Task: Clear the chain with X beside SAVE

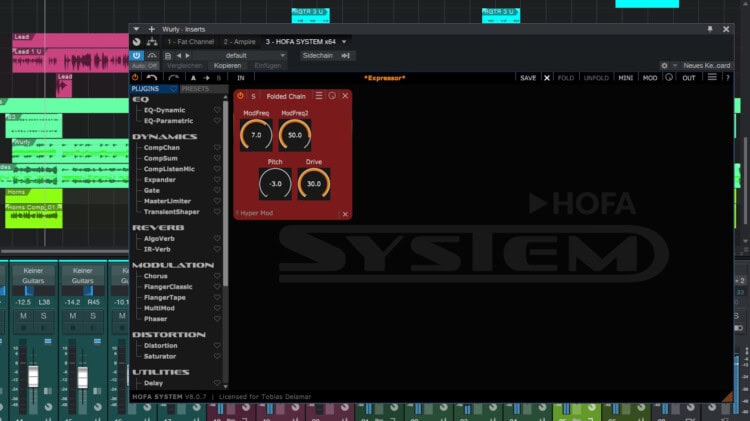Action: 547,78
